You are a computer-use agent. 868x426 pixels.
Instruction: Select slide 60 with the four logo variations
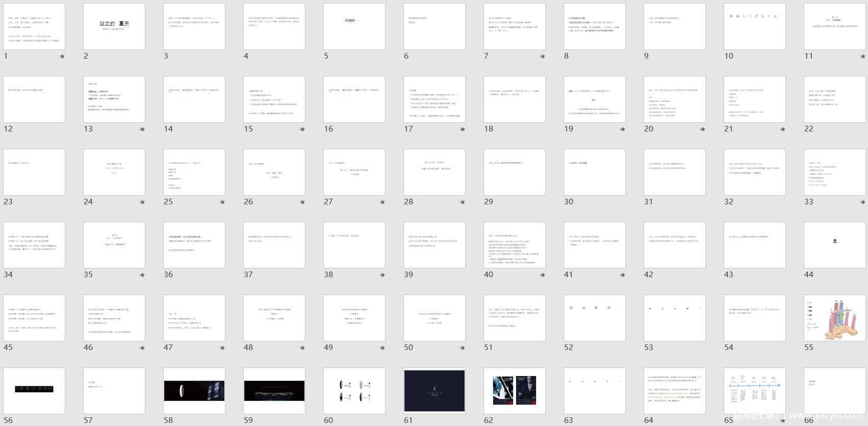coord(354,391)
